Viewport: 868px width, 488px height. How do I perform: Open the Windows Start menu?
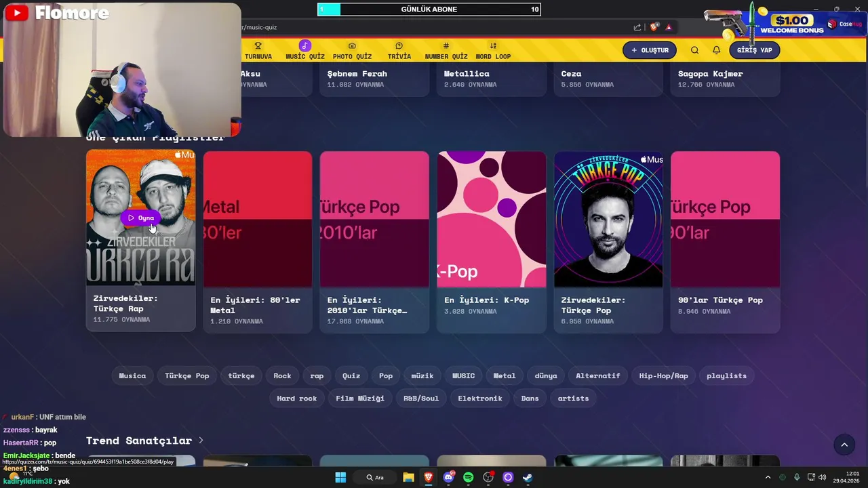(x=340, y=477)
